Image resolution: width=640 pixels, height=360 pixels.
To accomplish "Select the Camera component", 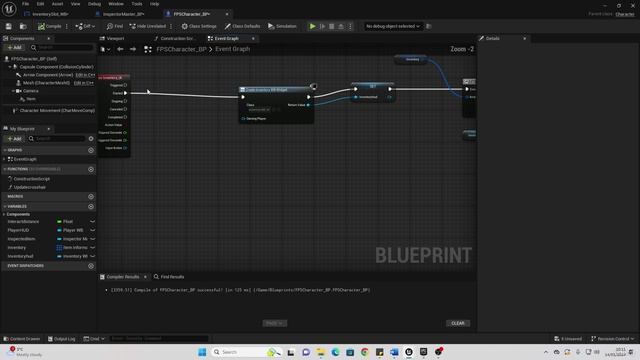I will (31, 91).
